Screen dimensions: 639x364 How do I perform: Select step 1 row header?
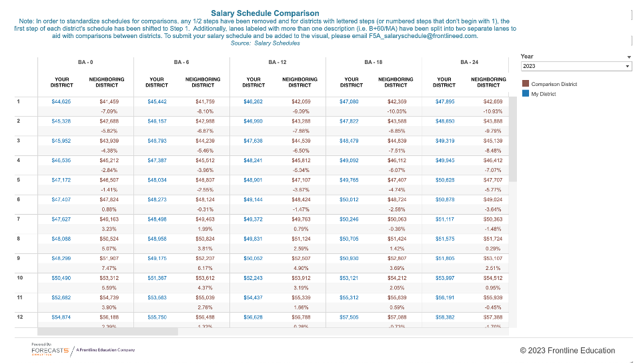pyautogui.click(x=18, y=101)
